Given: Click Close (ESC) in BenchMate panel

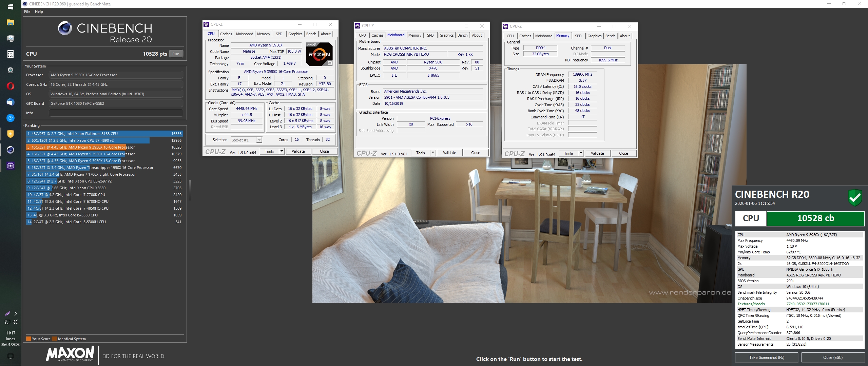Looking at the screenshot, I should pyautogui.click(x=833, y=358).
